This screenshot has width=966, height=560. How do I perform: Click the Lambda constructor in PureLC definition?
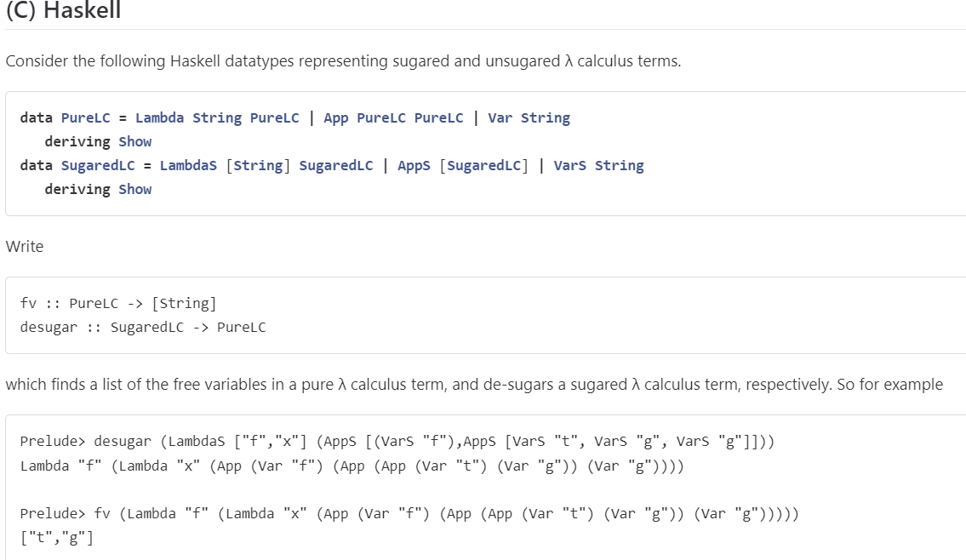[x=159, y=117]
